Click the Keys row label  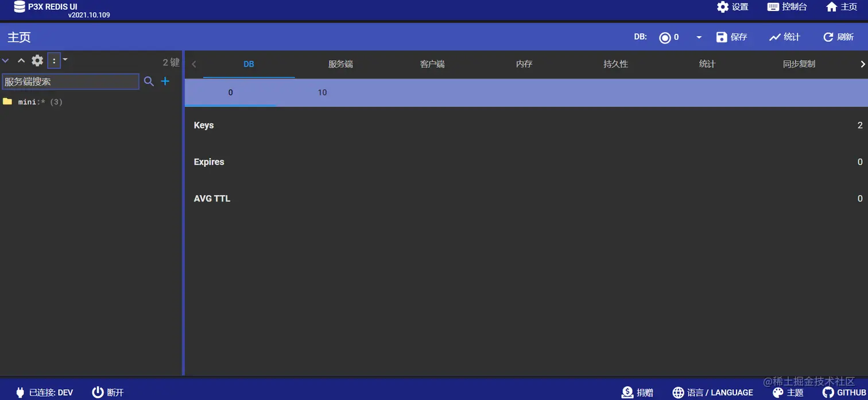click(204, 125)
